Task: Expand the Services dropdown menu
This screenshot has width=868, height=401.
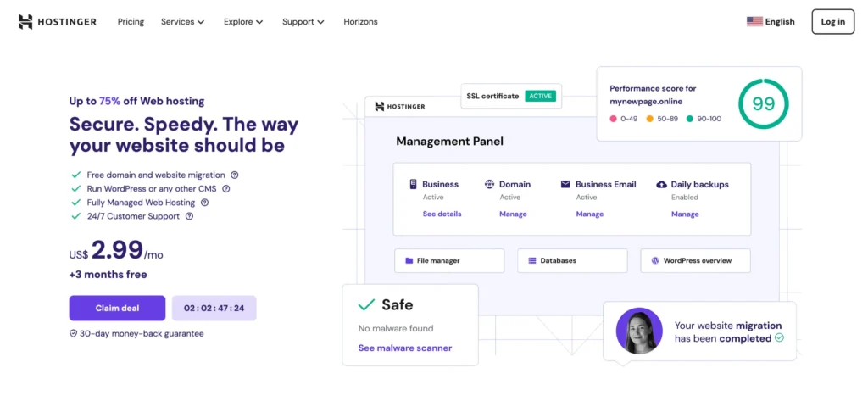Action: click(182, 21)
